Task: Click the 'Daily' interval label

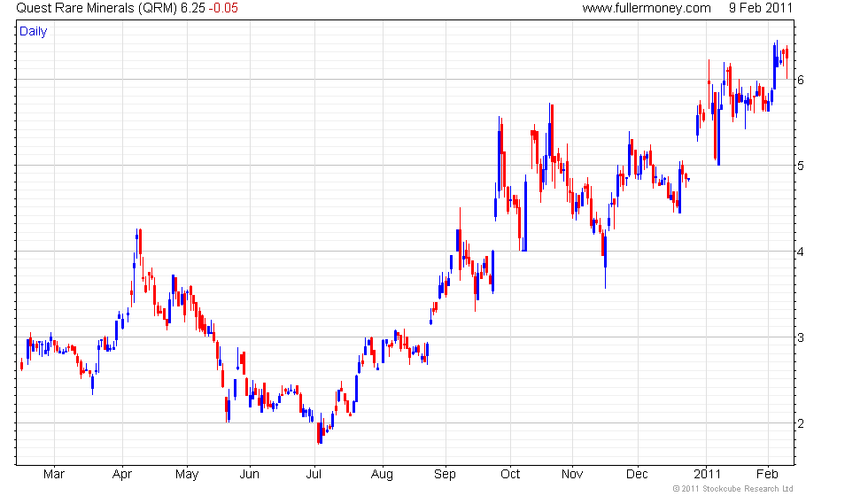Action: coord(34,32)
